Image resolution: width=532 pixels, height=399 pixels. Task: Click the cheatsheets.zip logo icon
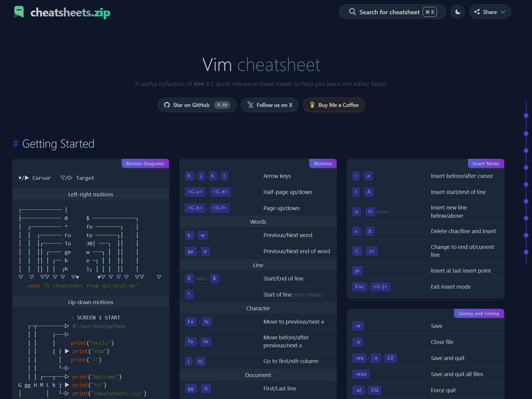tap(19, 12)
